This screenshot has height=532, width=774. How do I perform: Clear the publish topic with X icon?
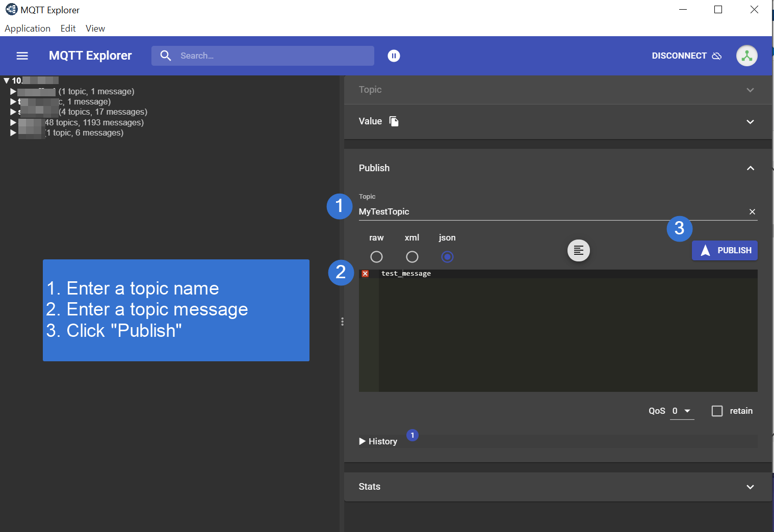tap(752, 212)
